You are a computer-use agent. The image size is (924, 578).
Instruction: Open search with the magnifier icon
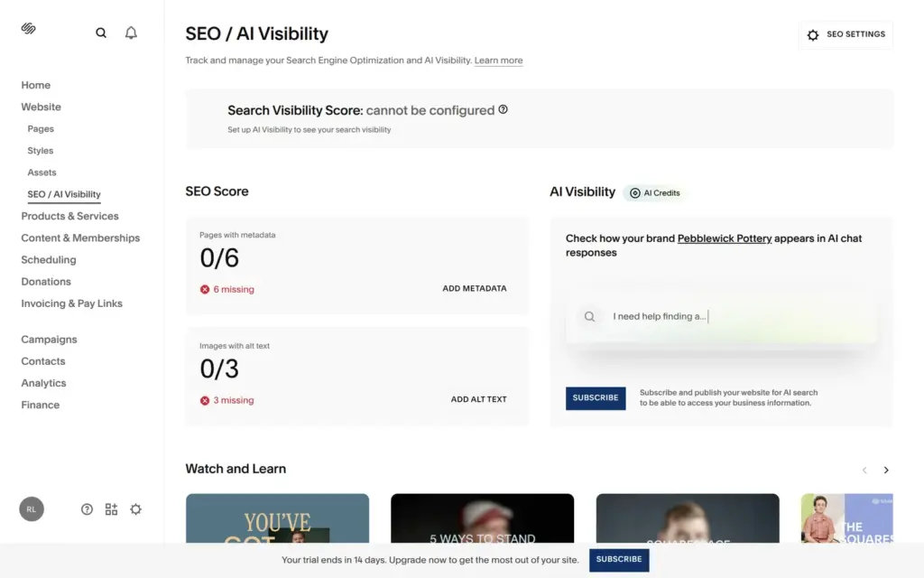(101, 33)
